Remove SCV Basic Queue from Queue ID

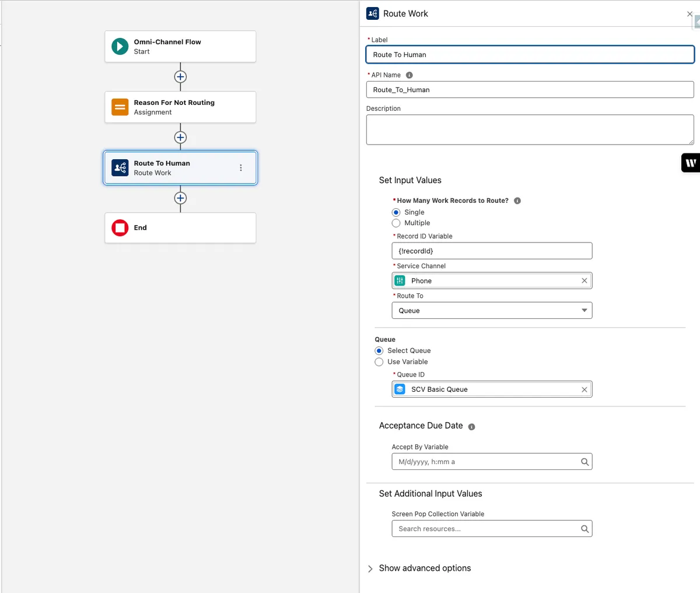(584, 390)
